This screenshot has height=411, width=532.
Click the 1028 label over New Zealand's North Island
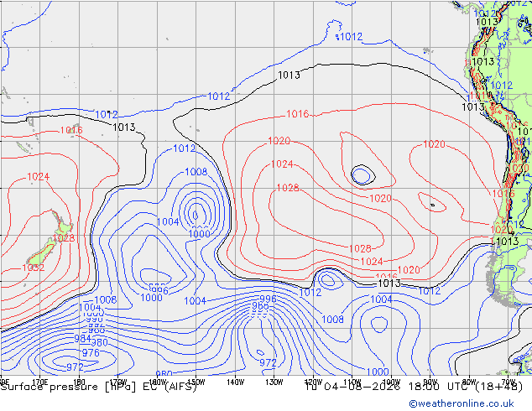[64, 237]
